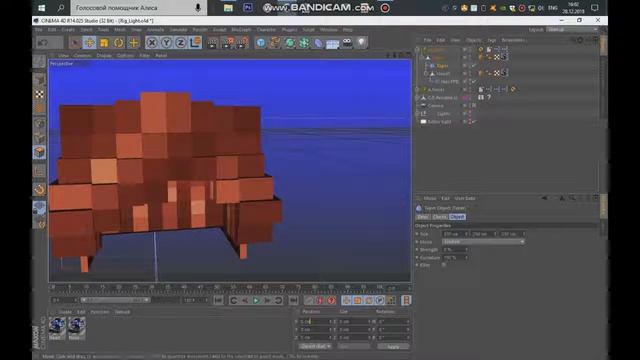This screenshot has width=640, height=360.
Task: Open the MoGraph menu
Action: tap(241, 30)
